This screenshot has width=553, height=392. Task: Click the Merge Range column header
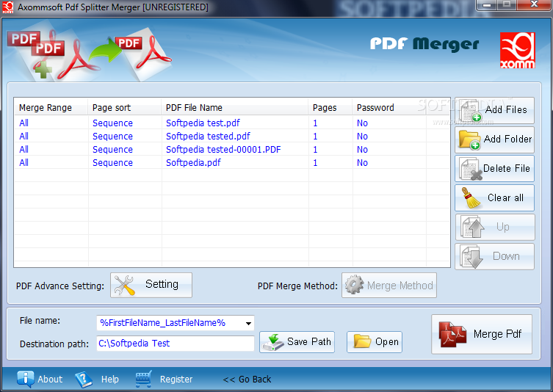(x=51, y=107)
